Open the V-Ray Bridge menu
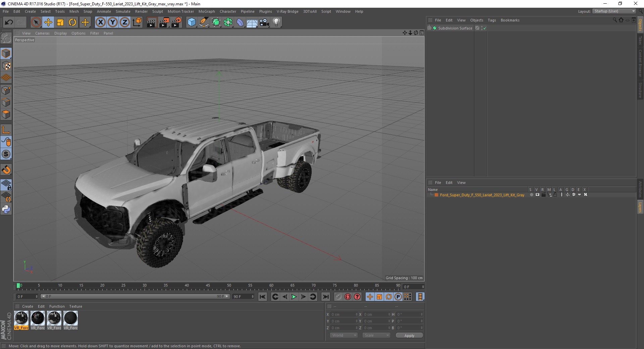The height and width of the screenshot is (349, 644). coord(287,11)
